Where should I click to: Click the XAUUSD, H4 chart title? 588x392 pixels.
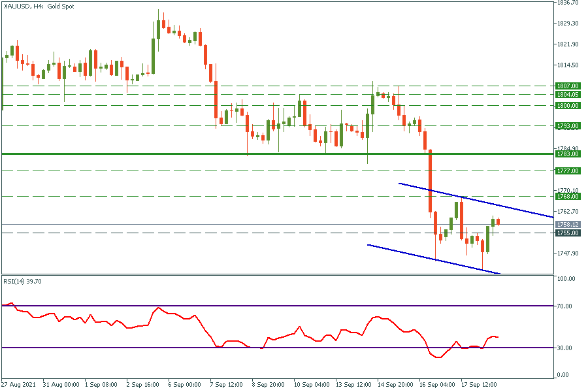coord(37,6)
